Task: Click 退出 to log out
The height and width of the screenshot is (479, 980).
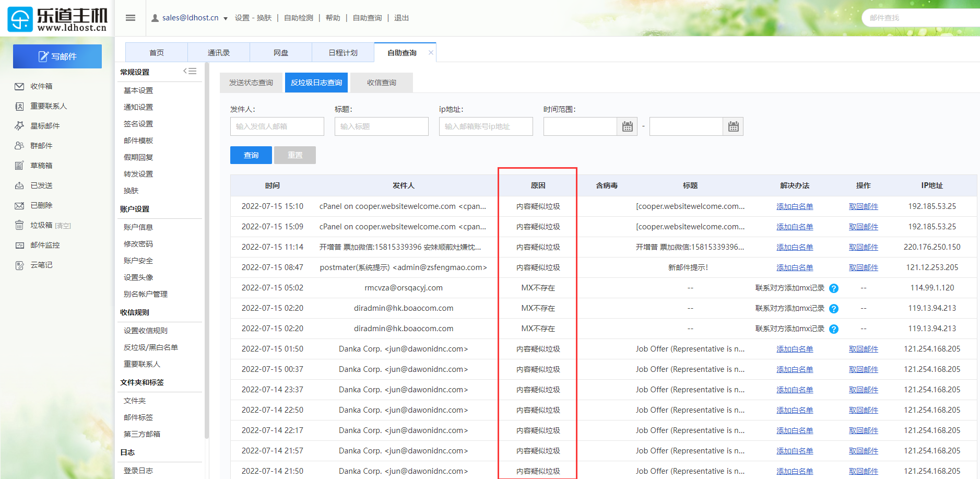Action: pos(402,18)
